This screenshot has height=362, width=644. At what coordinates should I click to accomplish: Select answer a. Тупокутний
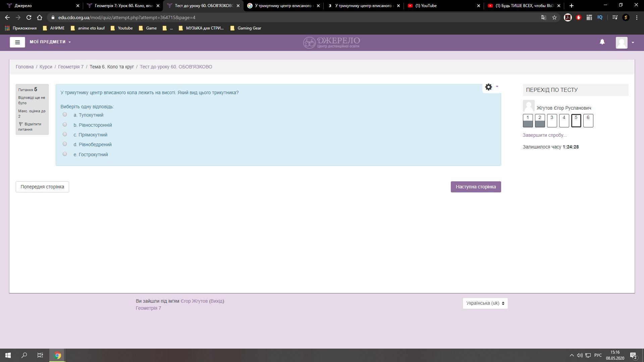(x=65, y=115)
